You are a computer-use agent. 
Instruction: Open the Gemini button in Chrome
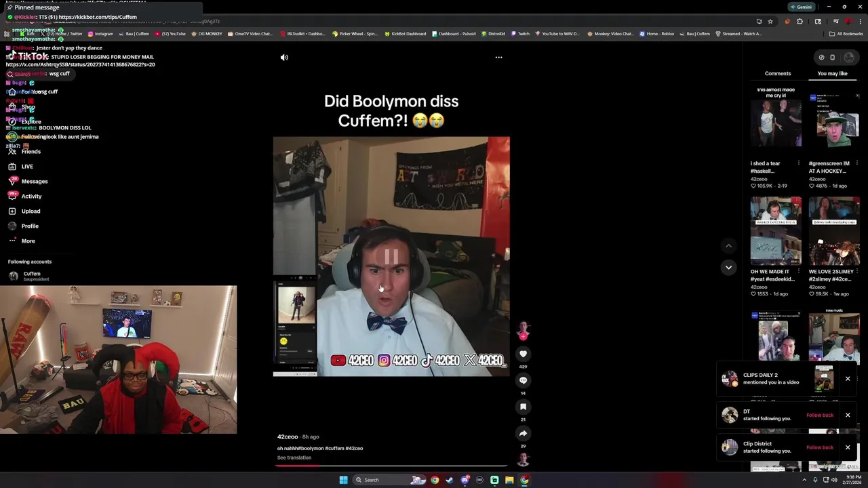coord(801,7)
